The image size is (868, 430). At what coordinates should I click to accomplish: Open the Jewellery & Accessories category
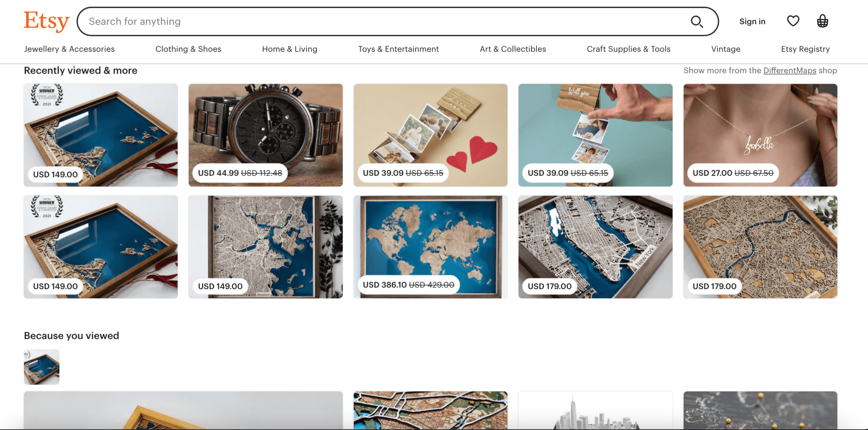[x=69, y=49]
